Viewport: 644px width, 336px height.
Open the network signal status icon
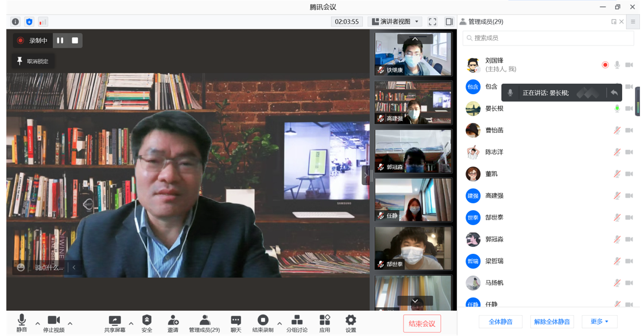pos(43,22)
